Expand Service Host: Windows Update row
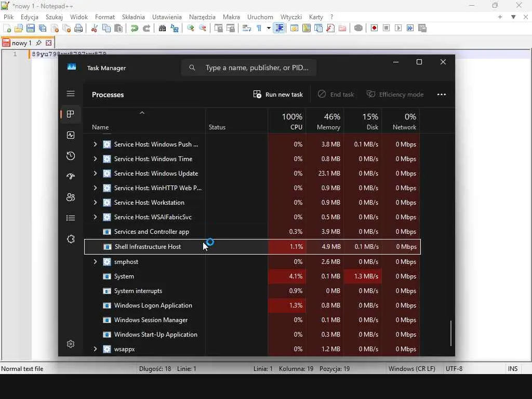The height and width of the screenshot is (399, 532). click(95, 174)
